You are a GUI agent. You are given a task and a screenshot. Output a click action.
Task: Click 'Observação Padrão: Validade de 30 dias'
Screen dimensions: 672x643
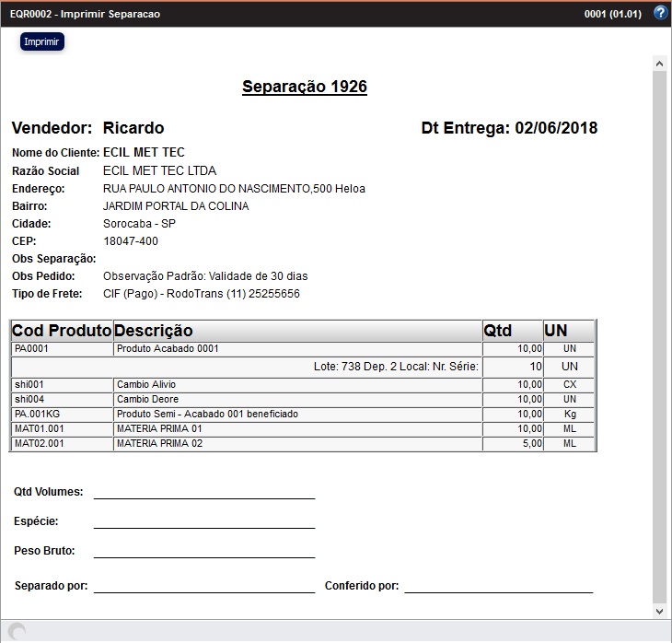[205, 276]
